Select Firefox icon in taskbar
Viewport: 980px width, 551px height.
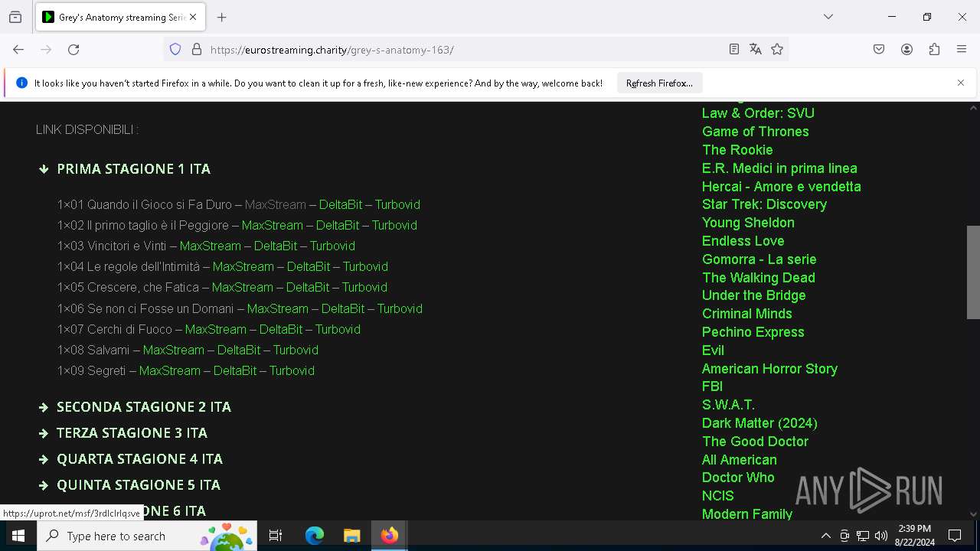pos(390,536)
